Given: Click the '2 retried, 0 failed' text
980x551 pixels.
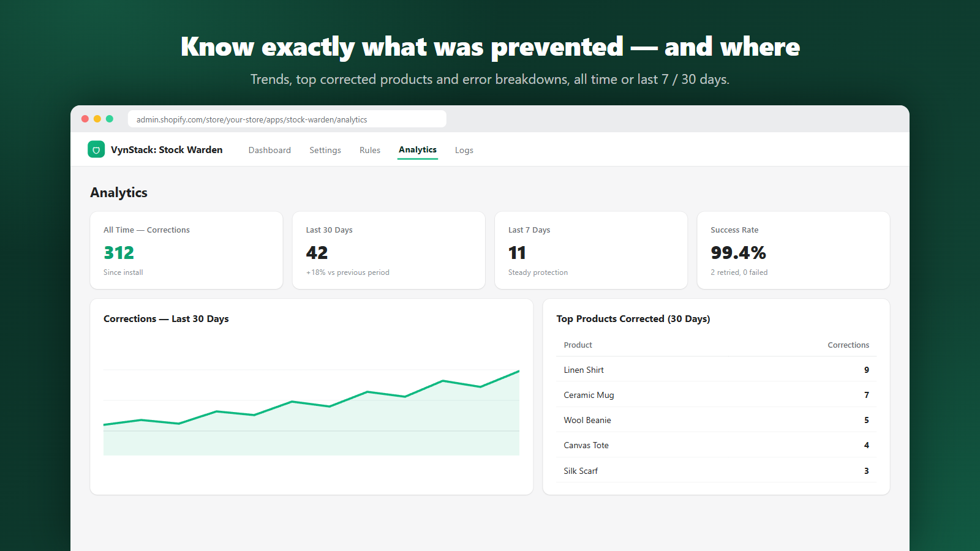Looking at the screenshot, I should click(x=739, y=272).
